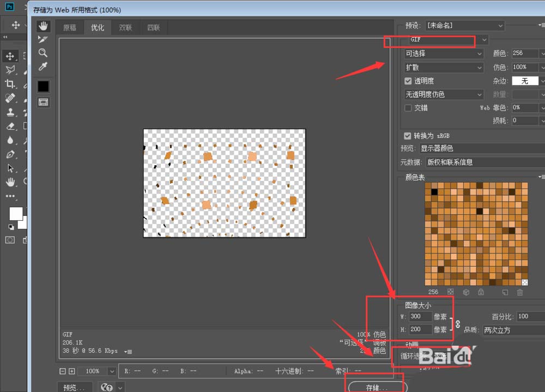Click the 预览... button

(75, 387)
